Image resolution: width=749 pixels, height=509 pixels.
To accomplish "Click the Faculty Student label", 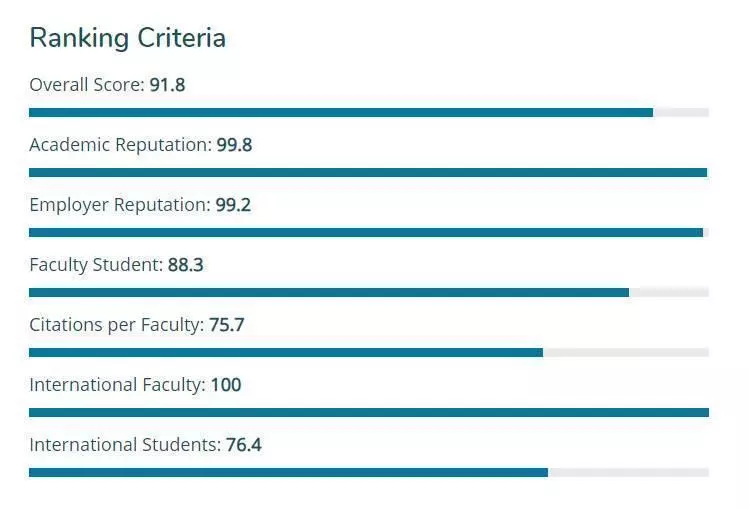I will [x=96, y=265].
